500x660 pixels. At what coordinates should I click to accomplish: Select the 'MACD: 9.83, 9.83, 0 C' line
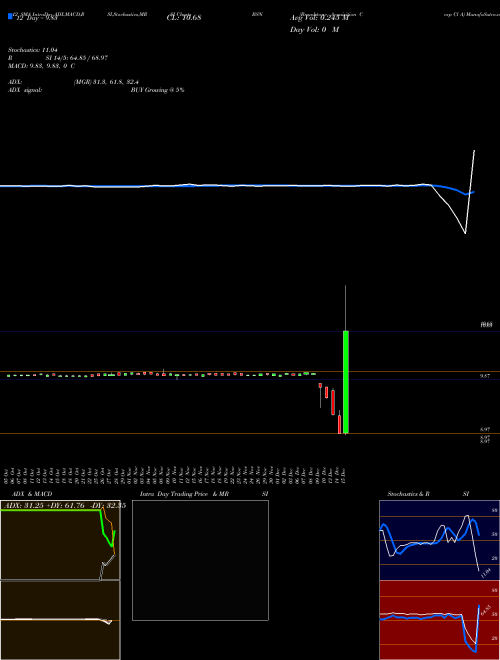[x=41, y=66]
